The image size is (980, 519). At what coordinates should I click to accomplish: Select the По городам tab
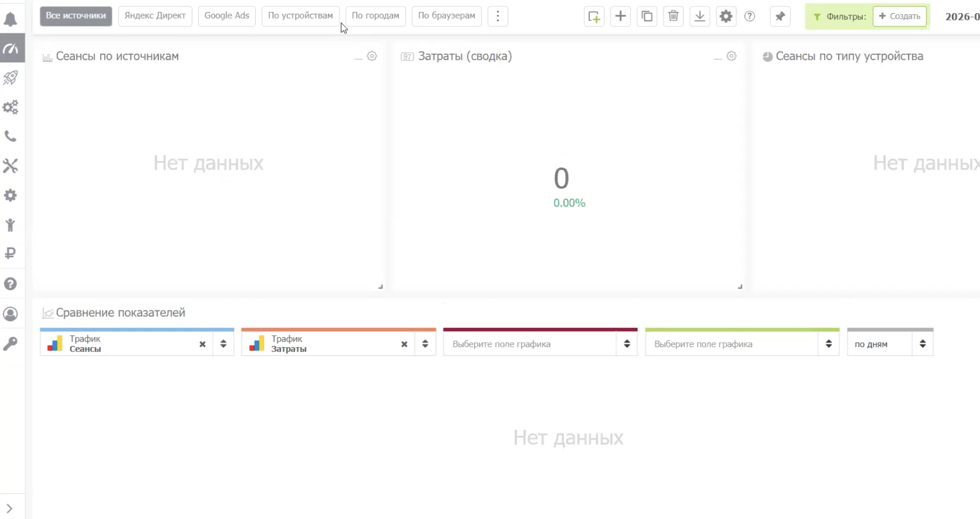(x=375, y=16)
